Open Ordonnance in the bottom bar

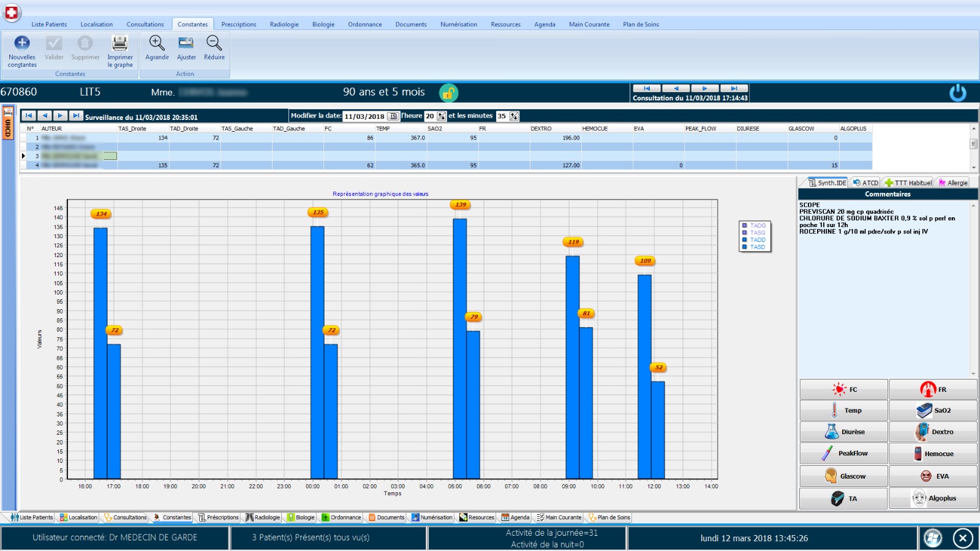point(341,517)
